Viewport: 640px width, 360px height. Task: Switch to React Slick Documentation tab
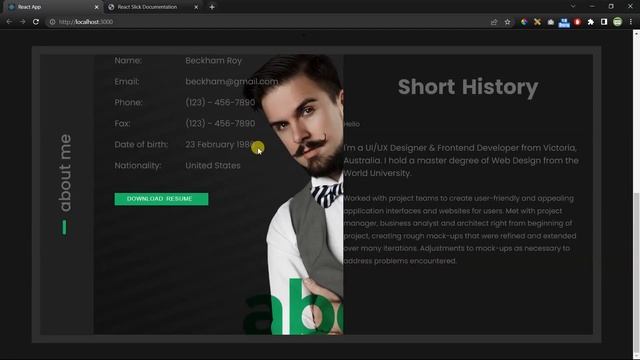pos(153,7)
